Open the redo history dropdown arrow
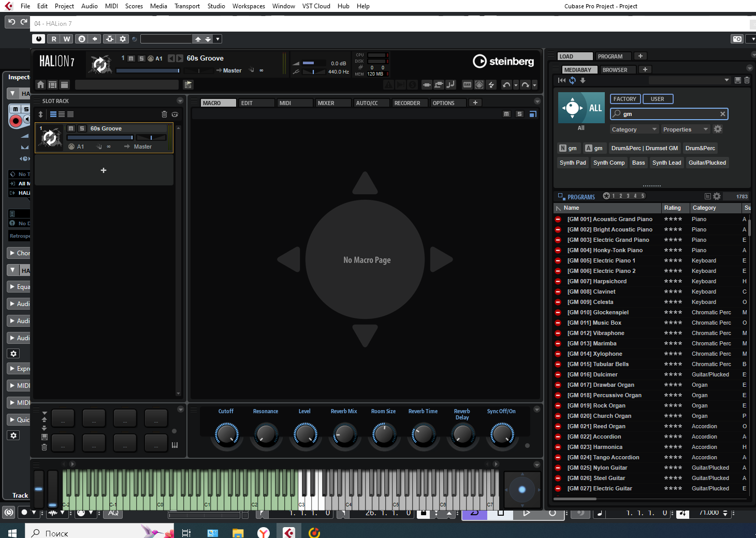This screenshot has width=756, height=538. tap(534, 85)
